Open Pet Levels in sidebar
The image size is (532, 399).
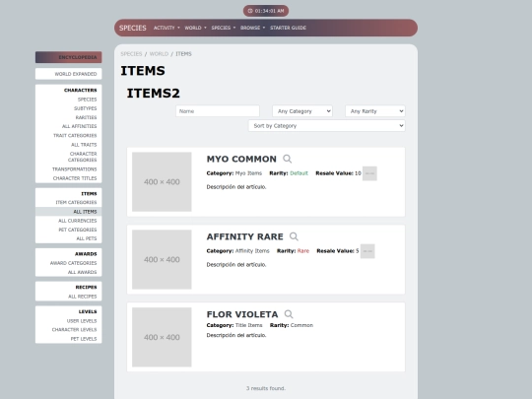coord(84,339)
